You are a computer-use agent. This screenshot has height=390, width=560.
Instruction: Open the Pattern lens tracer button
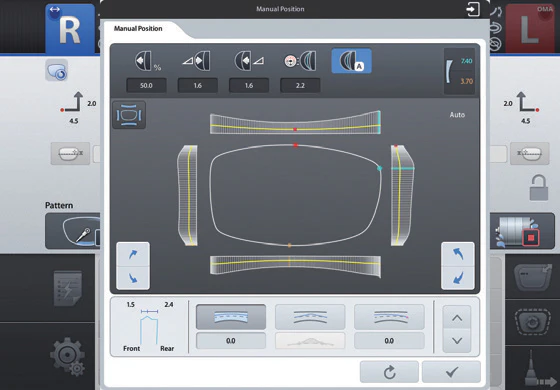(73, 231)
